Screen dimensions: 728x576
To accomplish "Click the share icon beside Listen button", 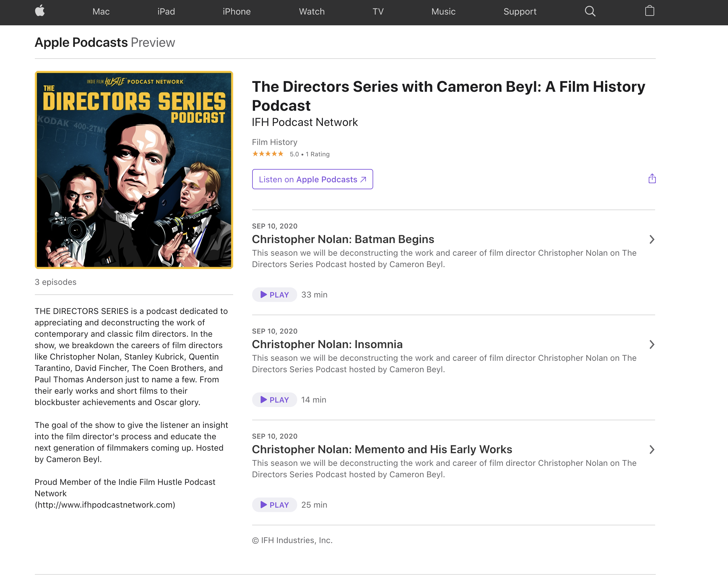I will tap(652, 178).
